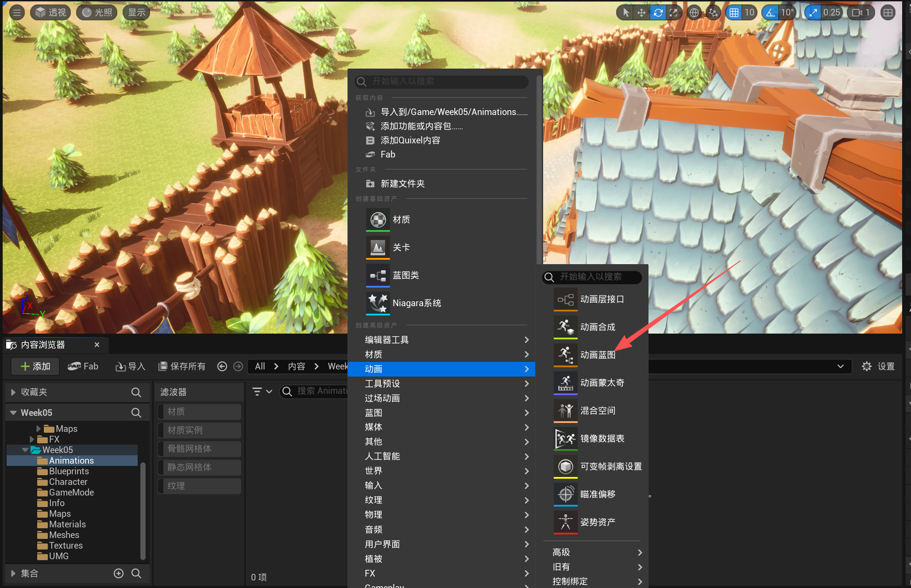This screenshot has height=588, width=911.
Task: Open grid snap size value 10
Action: [749, 12]
